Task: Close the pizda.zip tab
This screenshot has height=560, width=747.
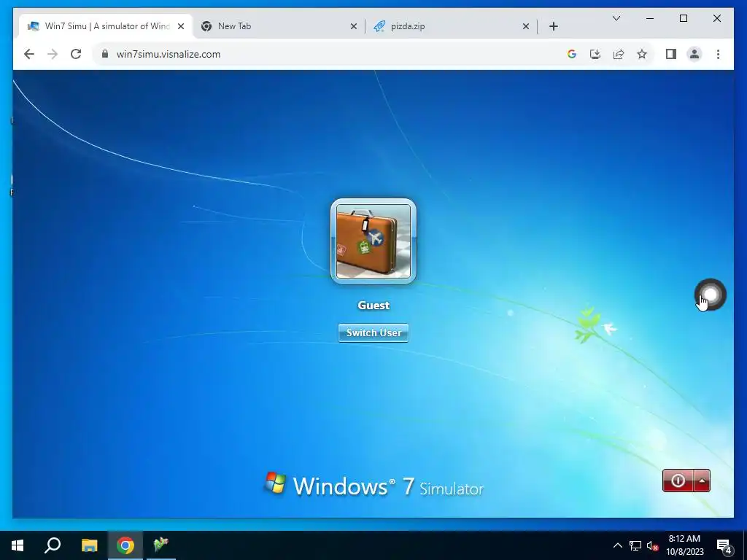Action: pyautogui.click(x=526, y=26)
